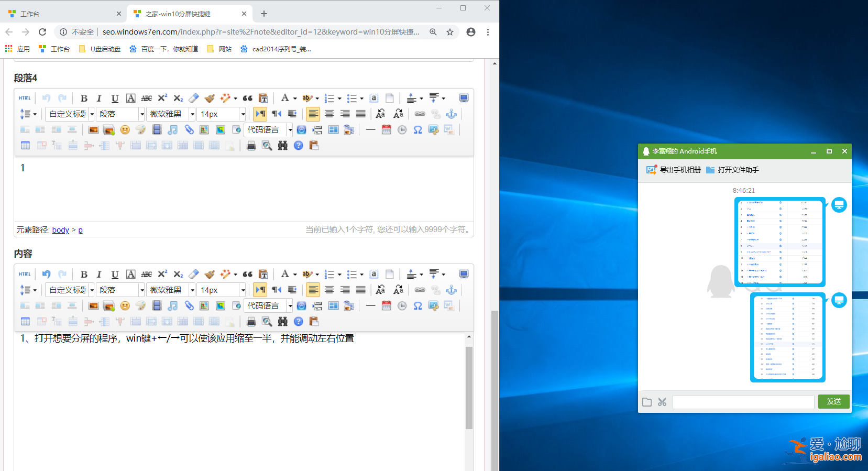Click the body link in element path
Viewport: 868px width, 471px height.
(x=60, y=230)
